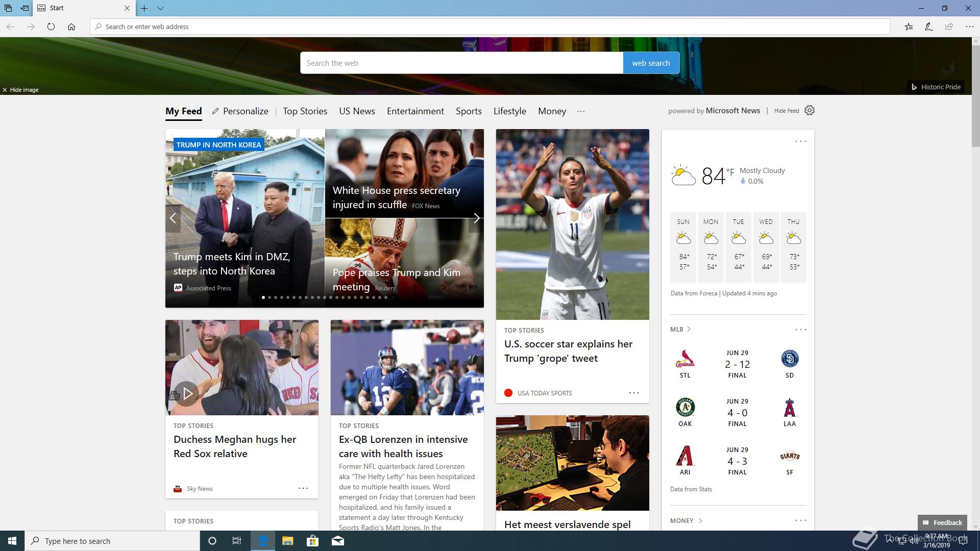Open the Sports tab
The height and width of the screenshot is (551, 980).
coord(469,111)
